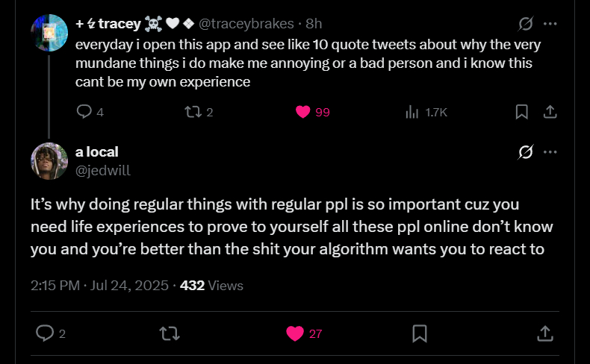Viewport: 590px width, 364px height.
Task: Share tracey's tweet
Action: [550, 112]
